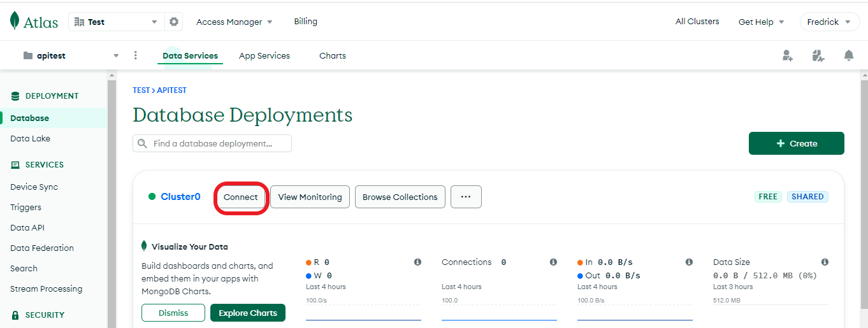Click info icon beside R/W operations
Image resolution: width=868 pixels, height=328 pixels.
417,262
